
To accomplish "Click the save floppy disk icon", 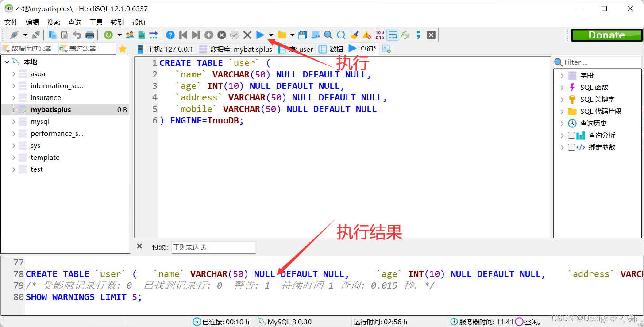I will click(303, 35).
